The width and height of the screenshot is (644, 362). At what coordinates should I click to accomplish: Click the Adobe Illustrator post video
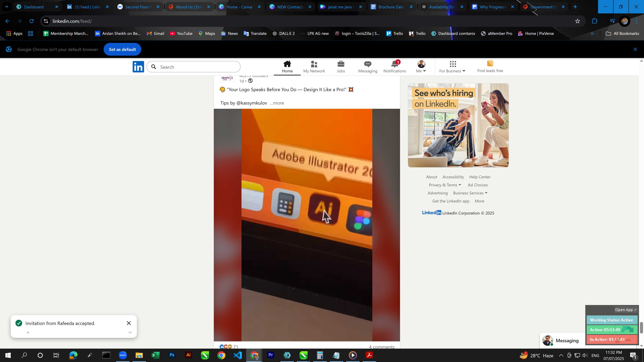pos(307,225)
